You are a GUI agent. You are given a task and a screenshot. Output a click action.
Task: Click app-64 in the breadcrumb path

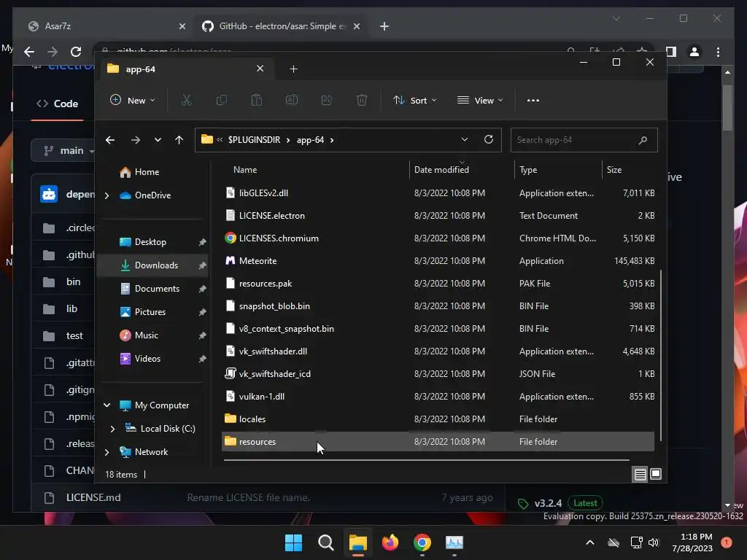click(x=310, y=140)
